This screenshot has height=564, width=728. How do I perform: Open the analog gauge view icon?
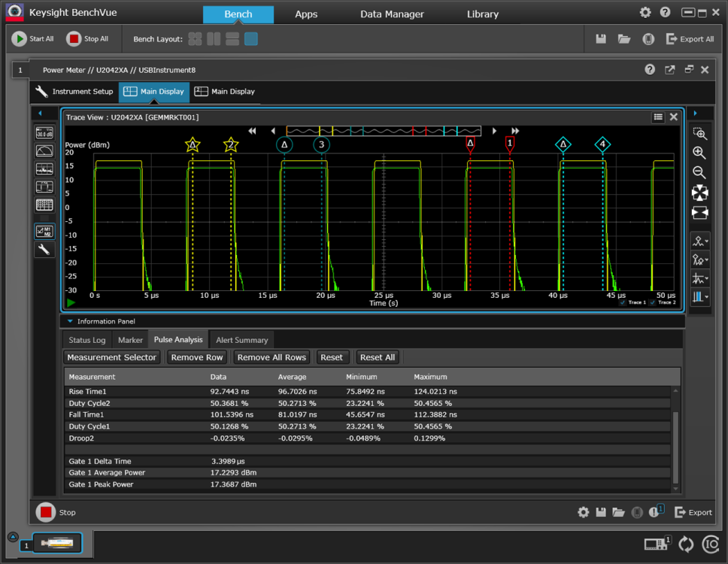point(44,150)
